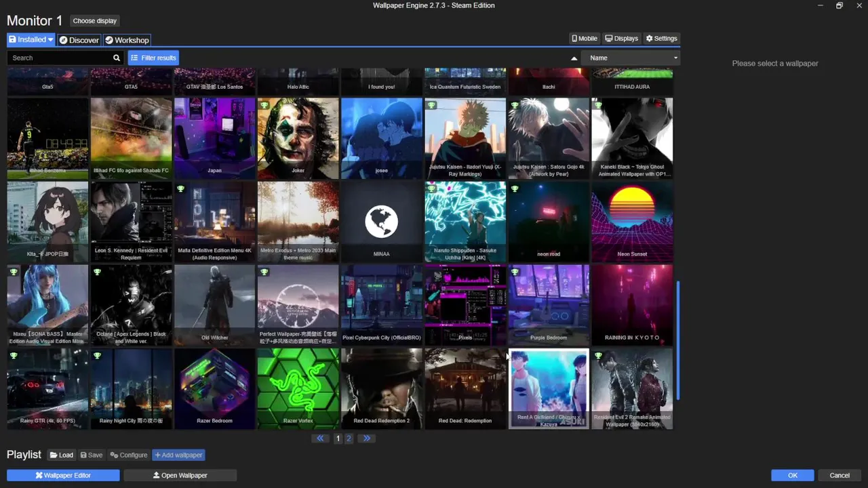This screenshot has width=868, height=488.
Task: Select the Ittihad Benzema wallpaper
Action: click(x=47, y=138)
